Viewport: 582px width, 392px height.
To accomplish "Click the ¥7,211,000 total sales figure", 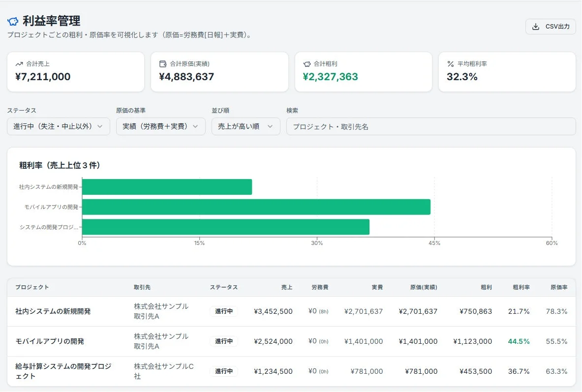I will pos(43,77).
